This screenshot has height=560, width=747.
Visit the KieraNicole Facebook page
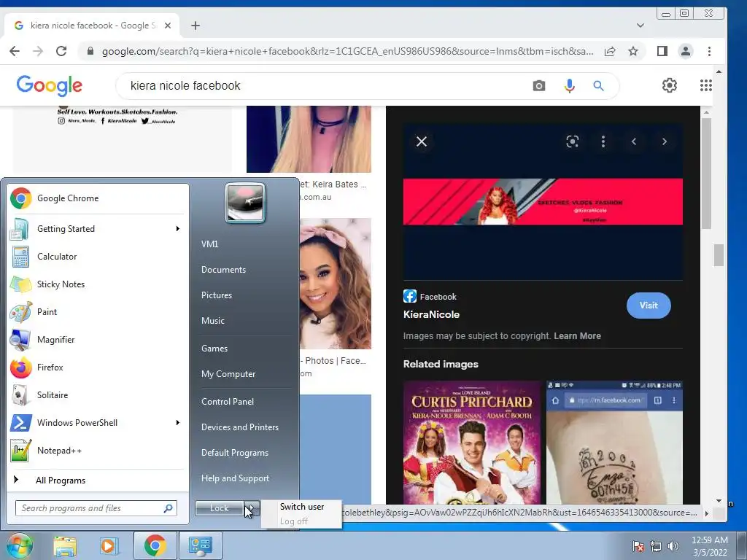649,306
